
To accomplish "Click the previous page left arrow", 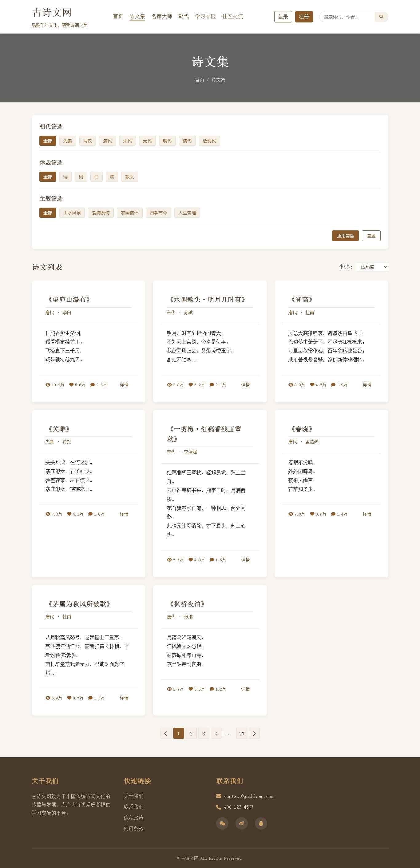I will [x=166, y=733].
